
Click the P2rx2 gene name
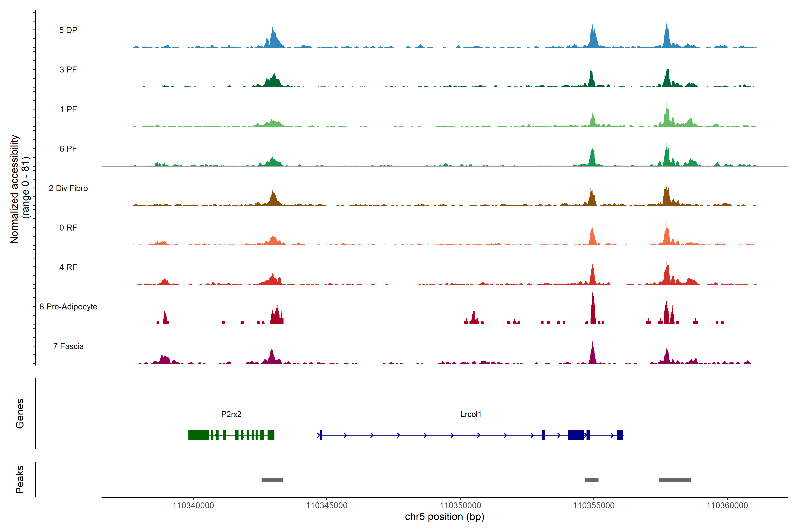[231, 414]
